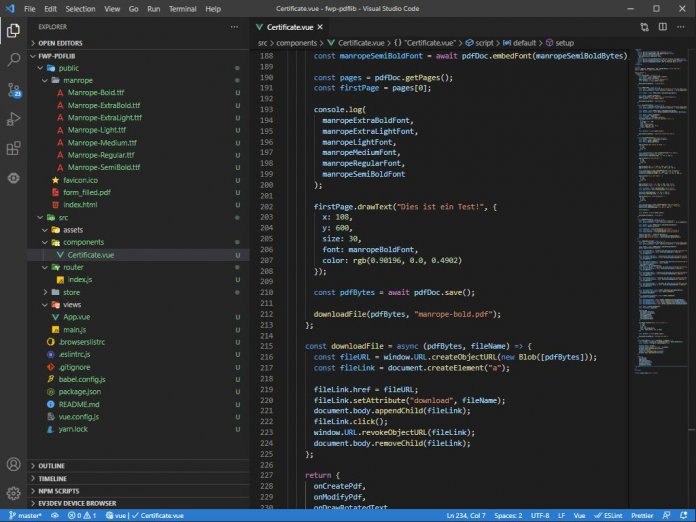Click the feedback icon in status bar
The image size is (696, 522).
(666, 515)
